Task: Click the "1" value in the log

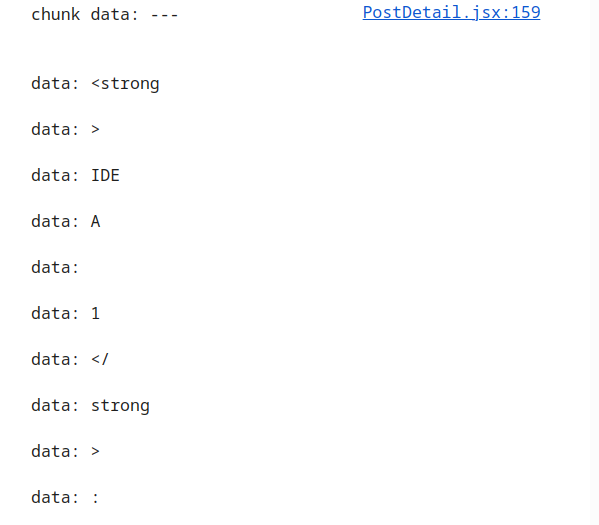Action: [x=96, y=314]
